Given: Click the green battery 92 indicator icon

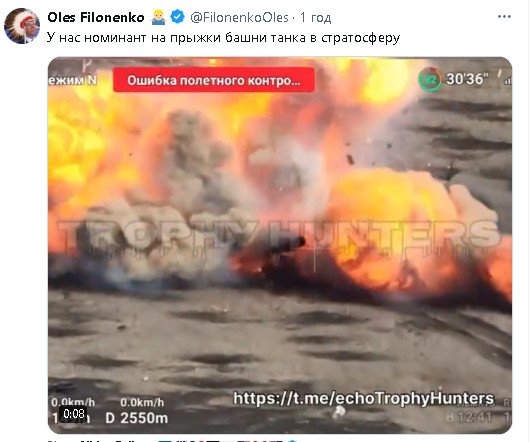Looking at the screenshot, I should [430, 80].
